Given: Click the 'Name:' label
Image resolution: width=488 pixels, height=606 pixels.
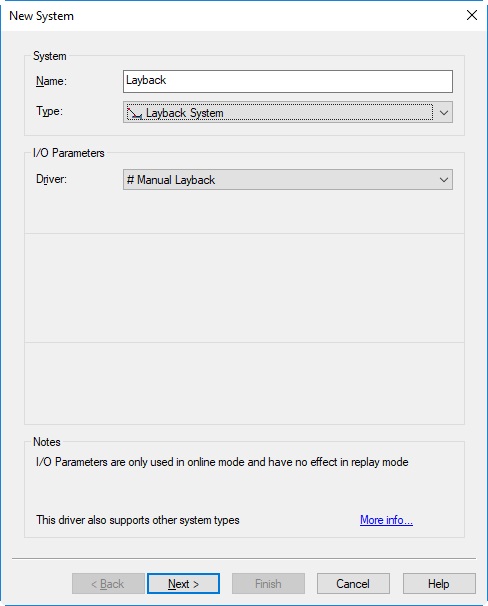Looking at the screenshot, I should point(51,81).
